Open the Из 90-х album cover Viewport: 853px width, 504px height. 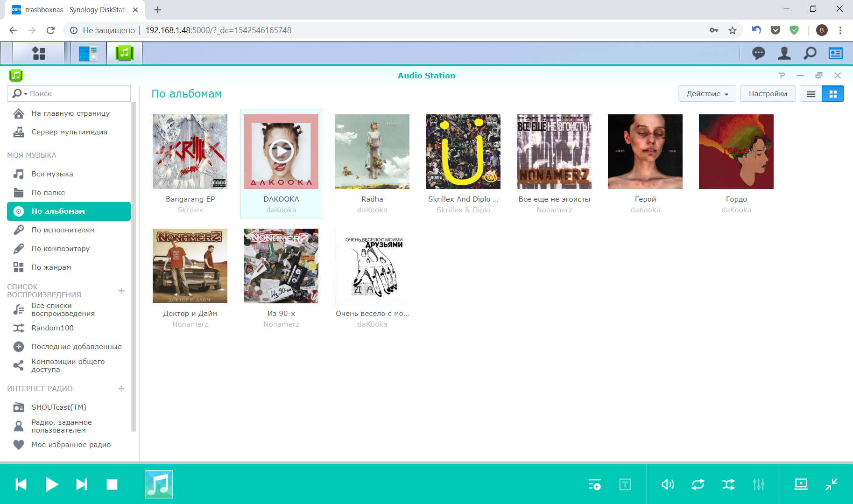(x=281, y=266)
